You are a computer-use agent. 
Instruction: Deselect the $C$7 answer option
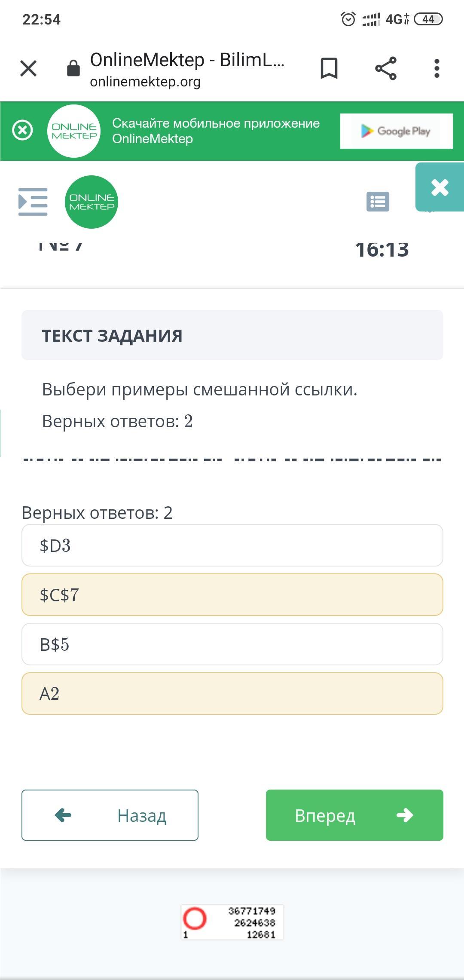[232, 595]
